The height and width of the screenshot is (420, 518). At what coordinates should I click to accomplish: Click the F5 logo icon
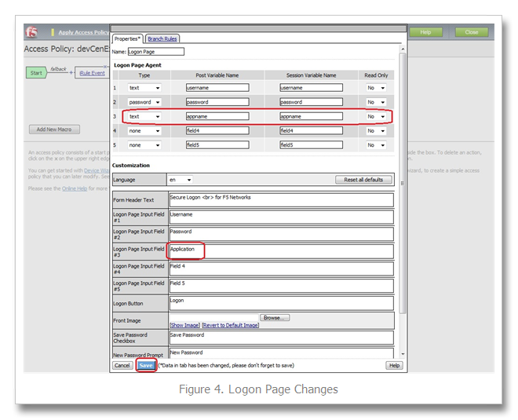pyautogui.click(x=31, y=32)
